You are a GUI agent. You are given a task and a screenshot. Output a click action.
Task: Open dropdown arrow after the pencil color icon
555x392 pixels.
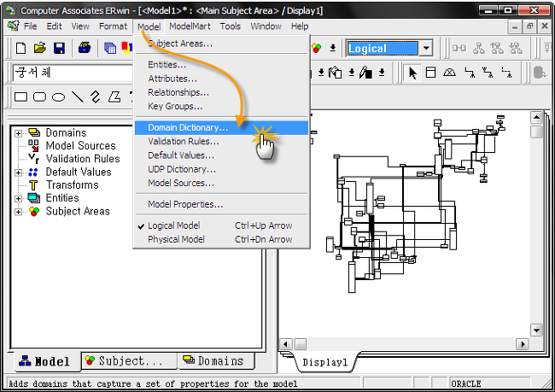click(x=382, y=73)
